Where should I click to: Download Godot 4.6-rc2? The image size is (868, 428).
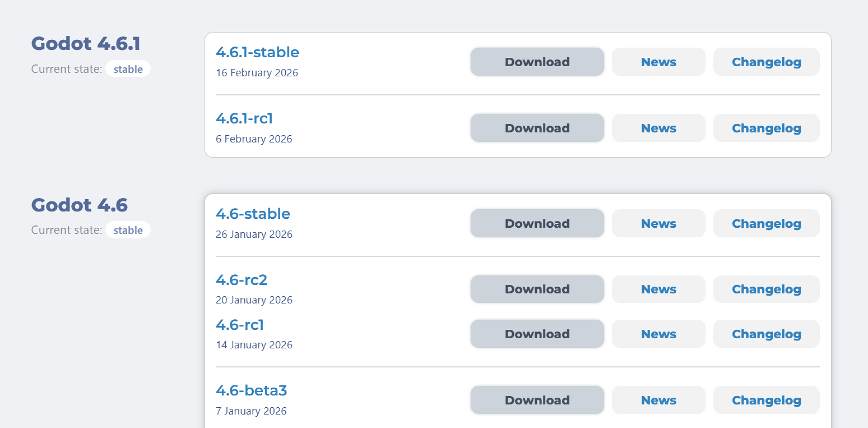(x=537, y=289)
